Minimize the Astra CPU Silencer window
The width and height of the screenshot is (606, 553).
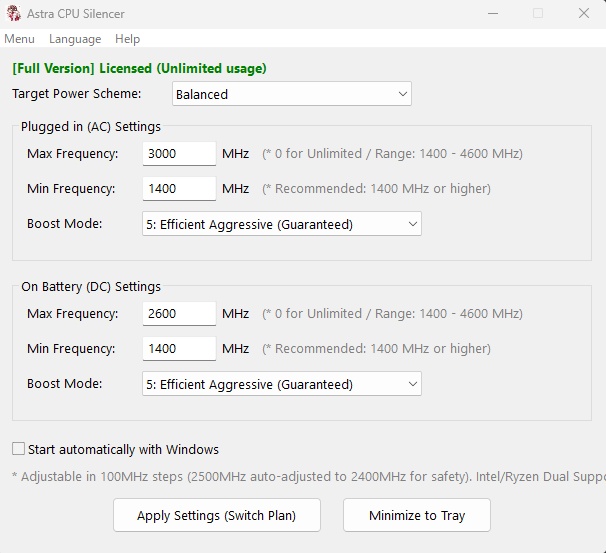pos(493,14)
